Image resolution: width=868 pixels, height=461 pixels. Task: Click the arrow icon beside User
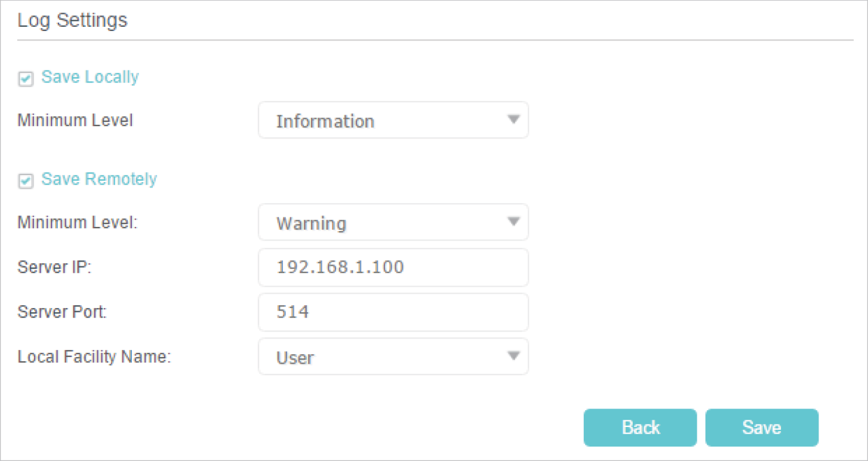(512, 356)
